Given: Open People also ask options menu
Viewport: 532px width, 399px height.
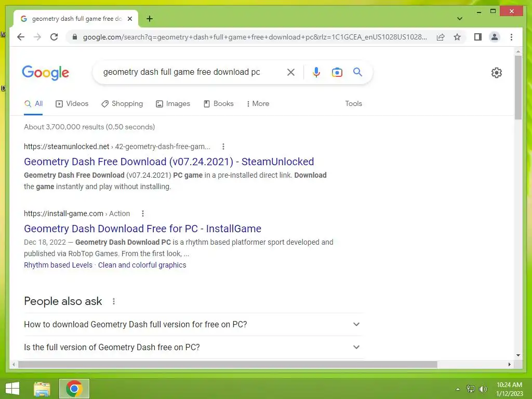Looking at the screenshot, I should point(114,301).
